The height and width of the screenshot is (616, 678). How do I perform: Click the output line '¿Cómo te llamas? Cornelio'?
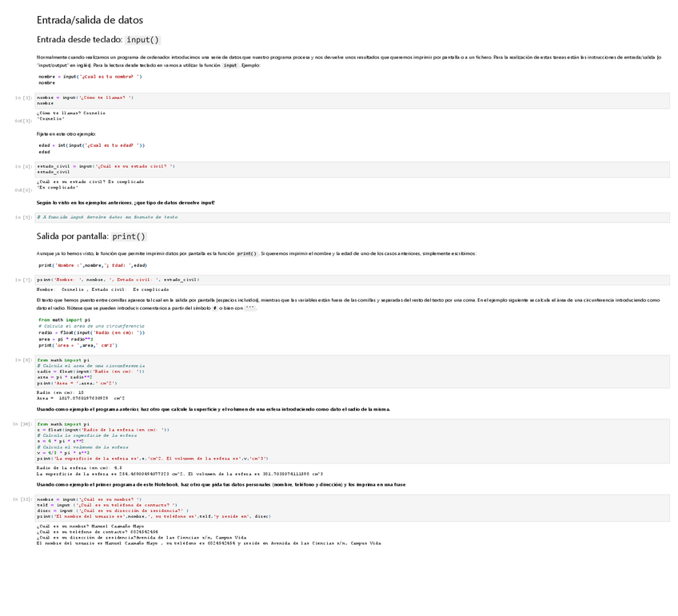coord(71,113)
